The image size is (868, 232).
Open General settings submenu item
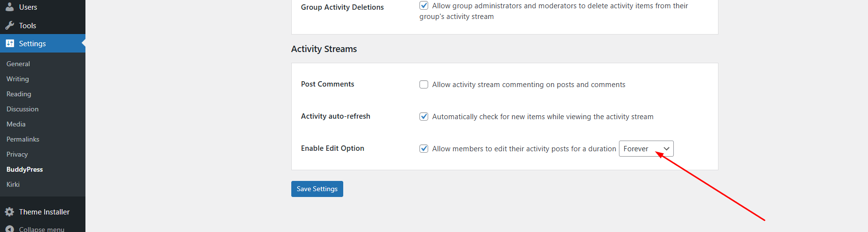(x=18, y=64)
